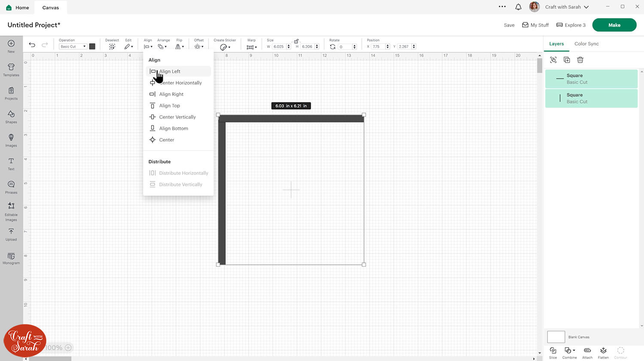Screen dimensions: 644x361
Task: Select the horizontal-line Square layer
Action: point(591,79)
